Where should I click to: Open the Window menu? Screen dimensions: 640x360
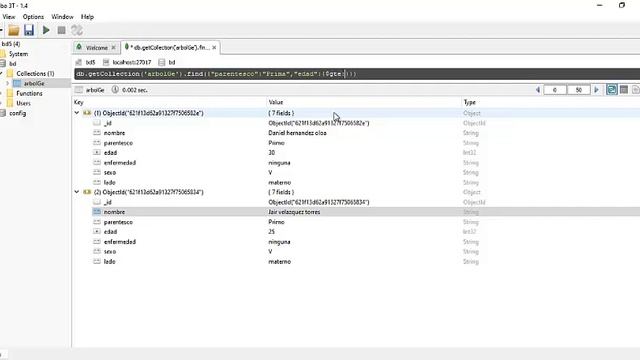[x=62, y=17]
